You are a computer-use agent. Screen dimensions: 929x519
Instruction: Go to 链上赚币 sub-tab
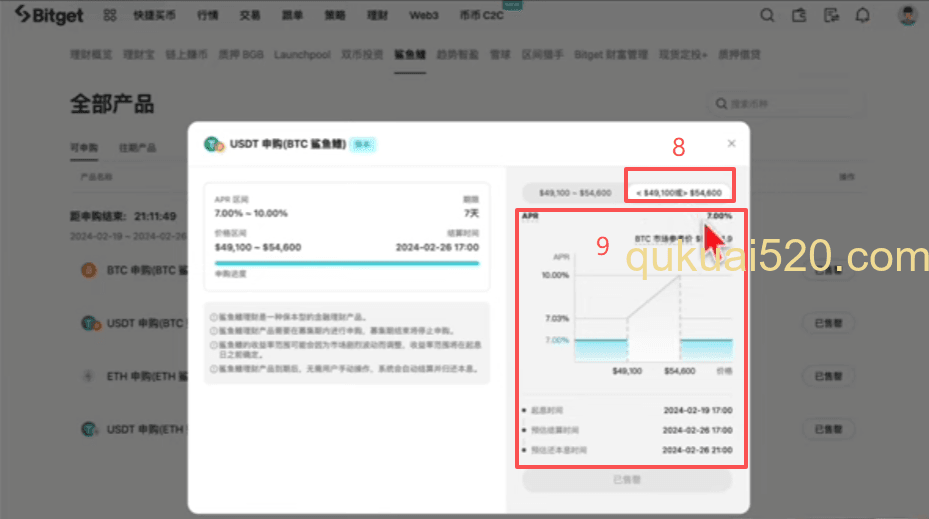click(x=187, y=55)
